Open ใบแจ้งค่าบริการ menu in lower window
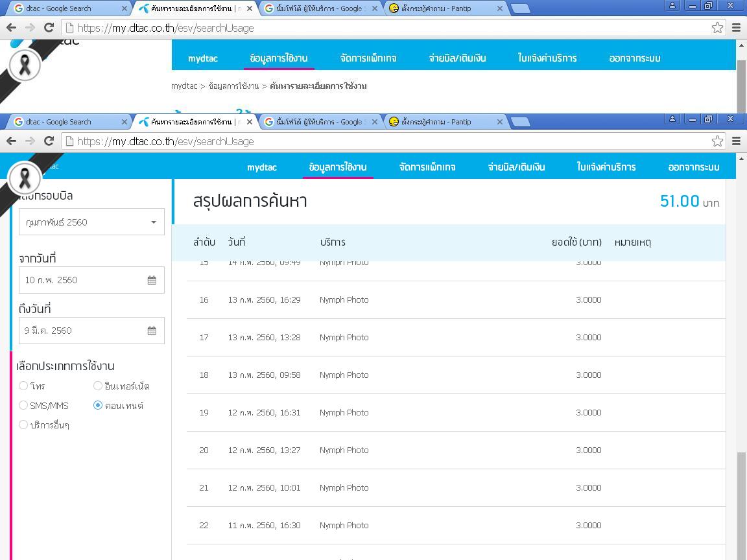The image size is (747, 560). pyautogui.click(x=606, y=167)
